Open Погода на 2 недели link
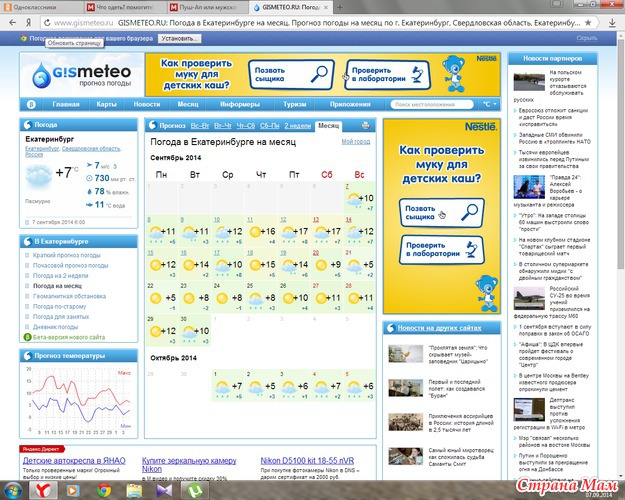The width and height of the screenshot is (625, 500). click(x=61, y=276)
